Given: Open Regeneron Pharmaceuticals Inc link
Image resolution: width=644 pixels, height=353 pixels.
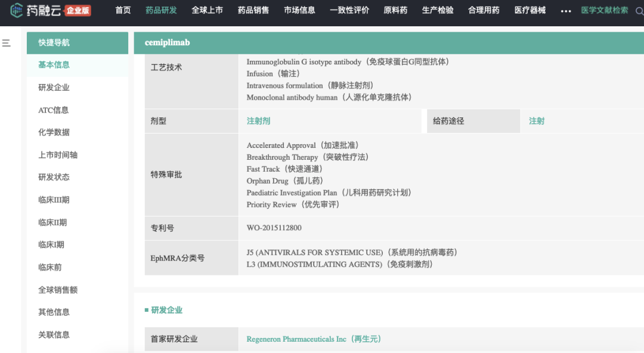Looking at the screenshot, I should [x=314, y=339].
